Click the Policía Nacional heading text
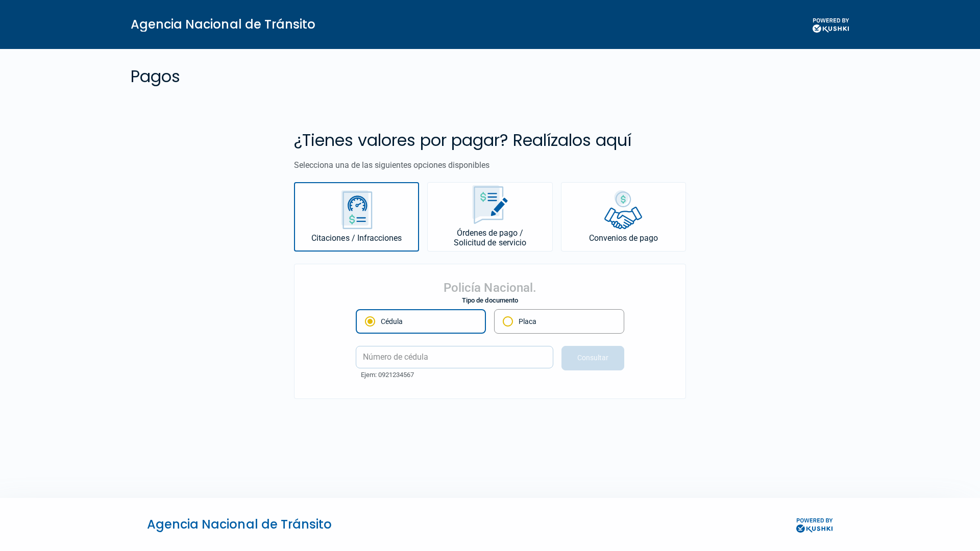 tap(489, 288)
